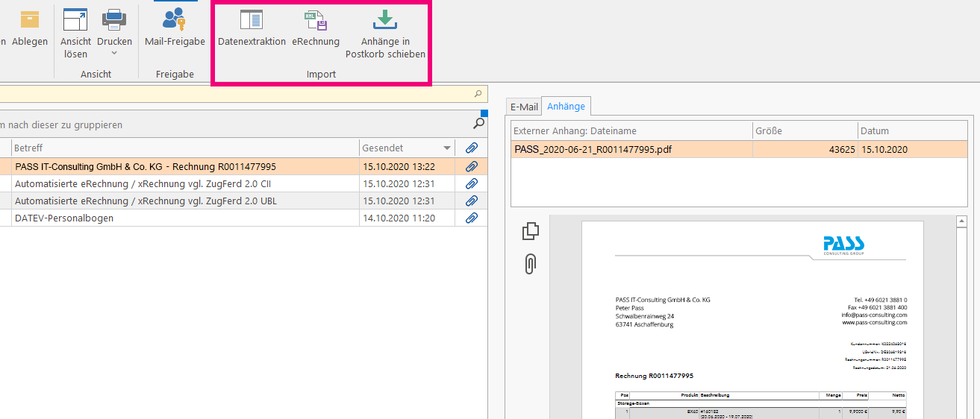Viewport: 980px width, 419px height.
Task: Switch to the E-Mail tab
Action: coord(524,107)
